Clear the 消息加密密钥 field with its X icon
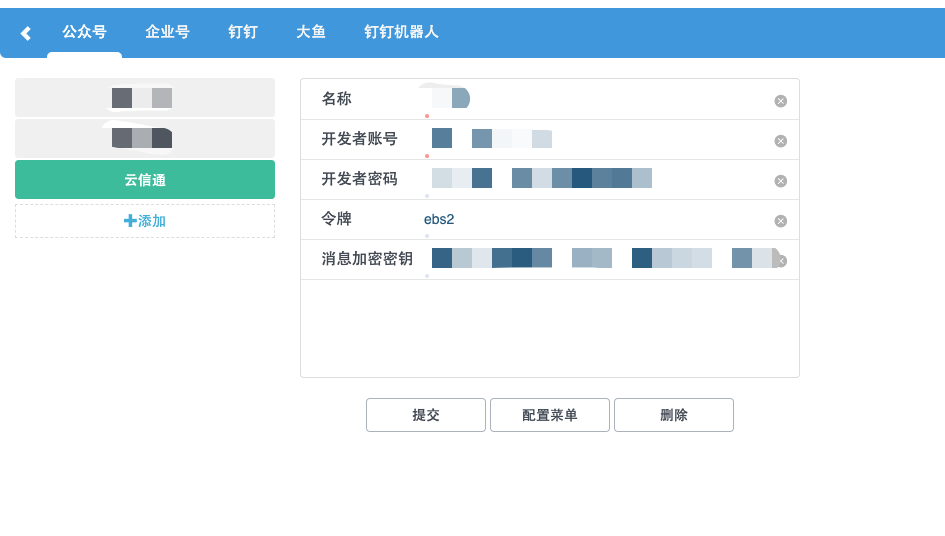 pos(781,261)
